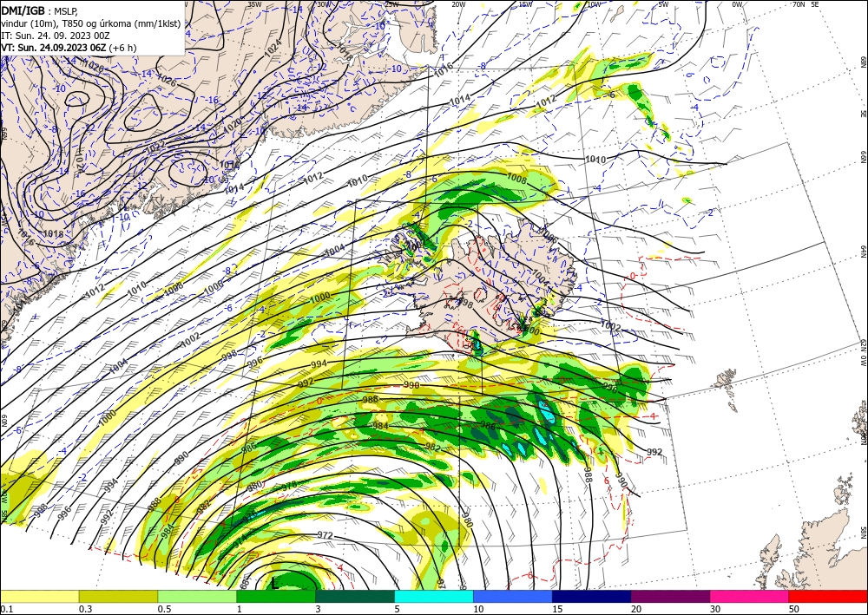Click the '20W' longitude label
This screenshot has height=615, width=868.
458,4
